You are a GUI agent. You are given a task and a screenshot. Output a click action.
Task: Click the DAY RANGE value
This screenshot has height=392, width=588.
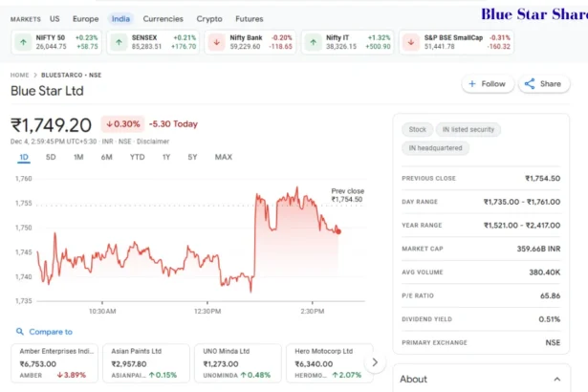(x=522, y=202)
